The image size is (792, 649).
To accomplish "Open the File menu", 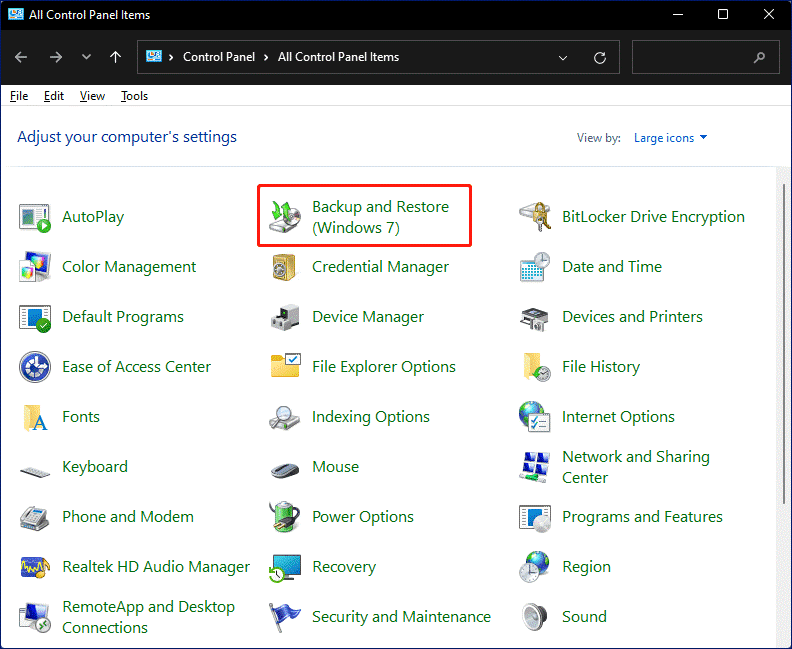I will pos(19,96).
